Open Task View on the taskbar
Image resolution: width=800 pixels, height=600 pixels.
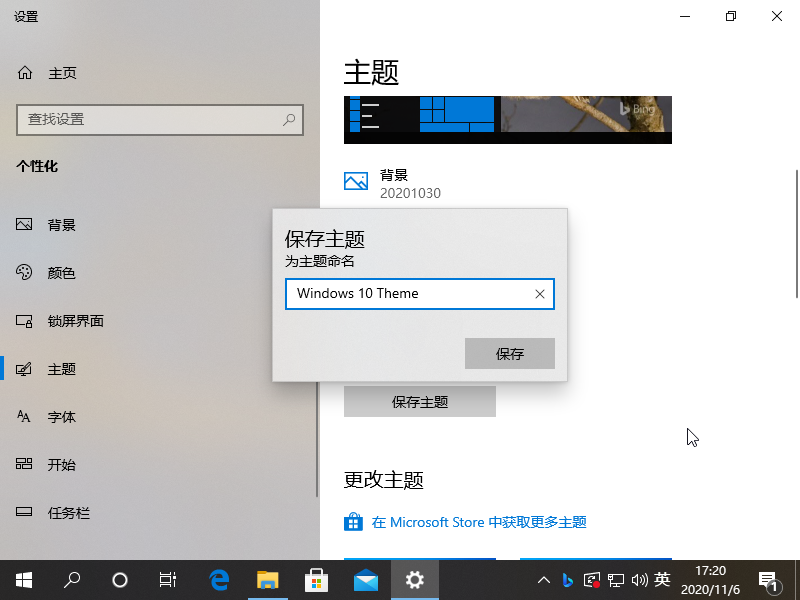click(x=167, y=580)
